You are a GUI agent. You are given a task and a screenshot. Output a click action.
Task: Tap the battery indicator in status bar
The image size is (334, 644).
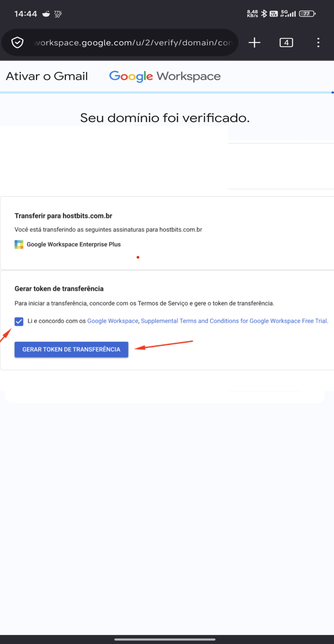pyautogui.click(x=307, y=14)
